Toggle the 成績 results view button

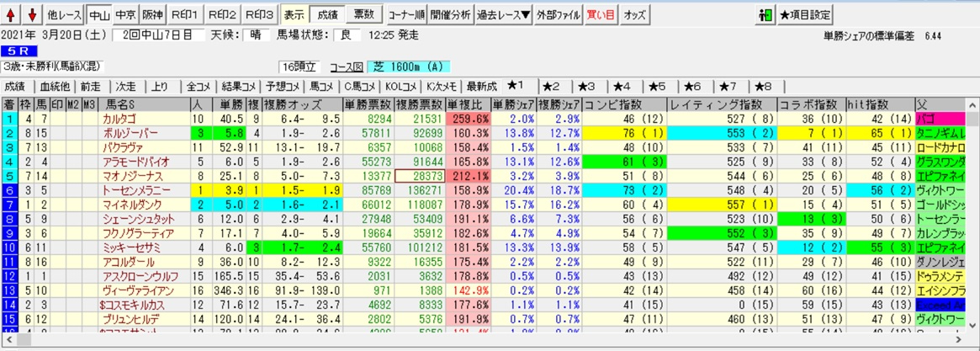click(x=324, y=14)
